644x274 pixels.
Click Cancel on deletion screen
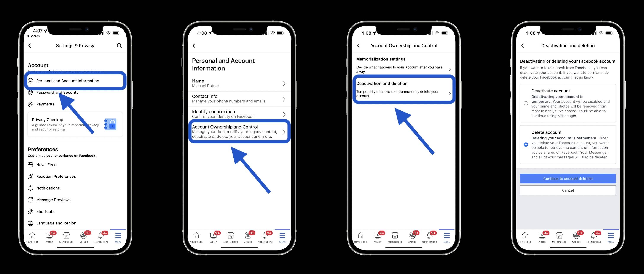pos(568,190)
